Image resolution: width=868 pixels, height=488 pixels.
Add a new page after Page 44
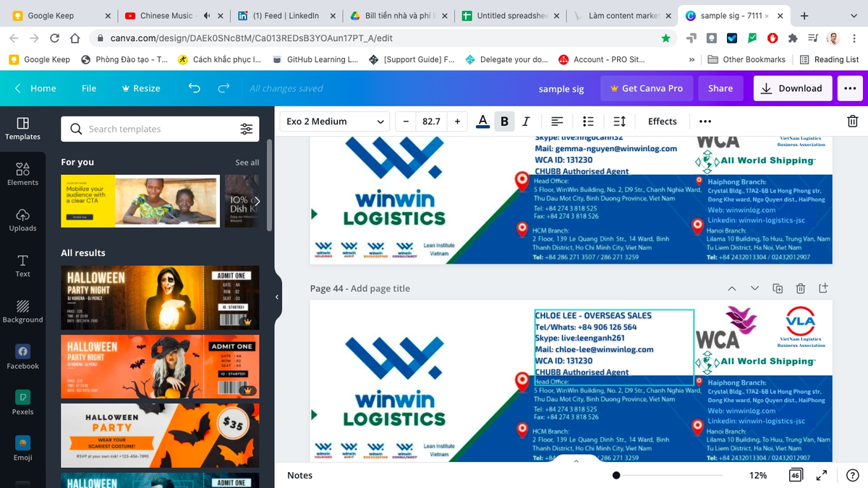(x=823, y=288)
